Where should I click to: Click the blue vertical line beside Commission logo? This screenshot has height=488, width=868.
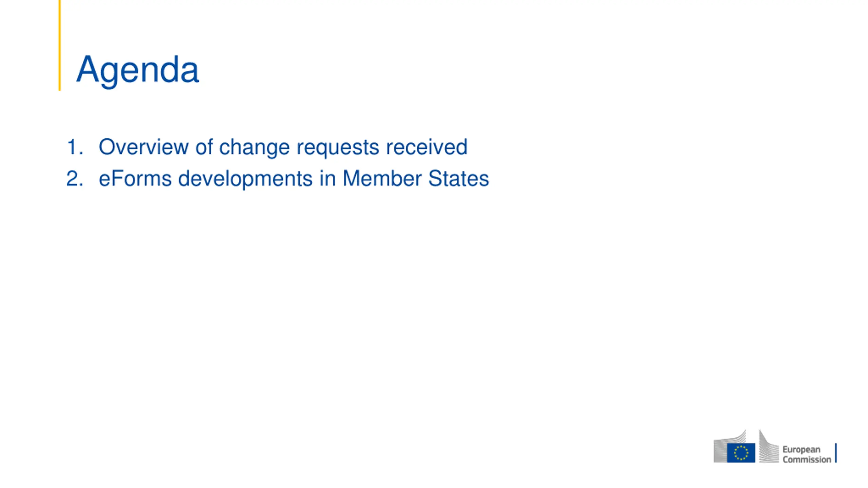[x=836, y=453]
